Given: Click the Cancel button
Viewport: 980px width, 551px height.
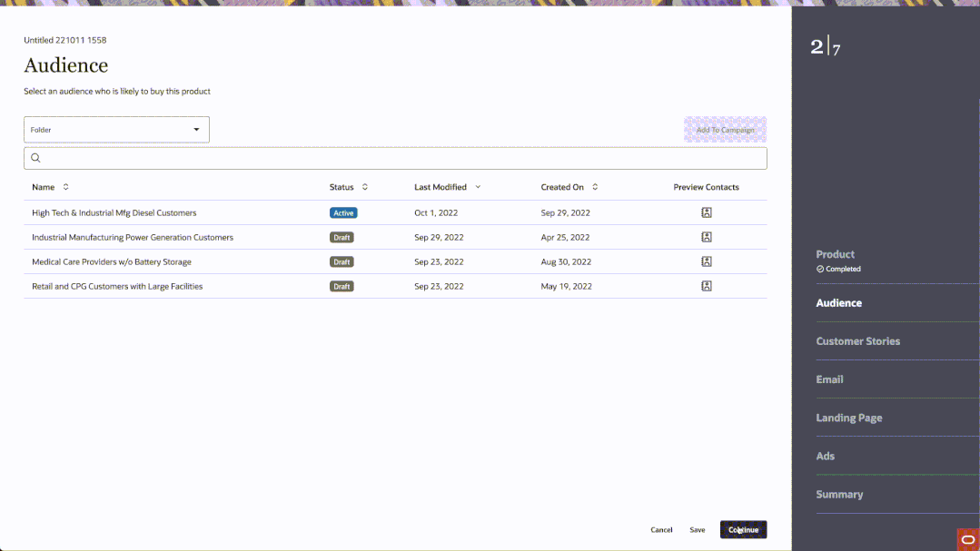Looking at the screenshot, I should [x=661, y=530].
